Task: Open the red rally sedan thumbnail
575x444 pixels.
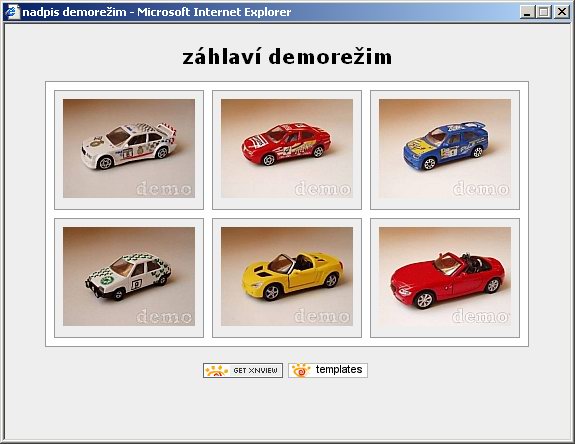Action: [287, 148]
